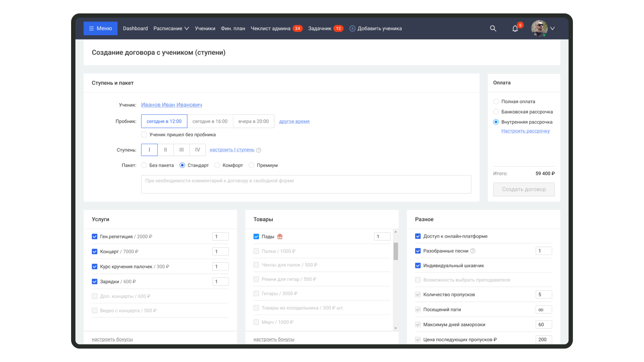Screen dimensions: 644x362
Task: Click the search magnifier icon
Action: click(493, 28)
